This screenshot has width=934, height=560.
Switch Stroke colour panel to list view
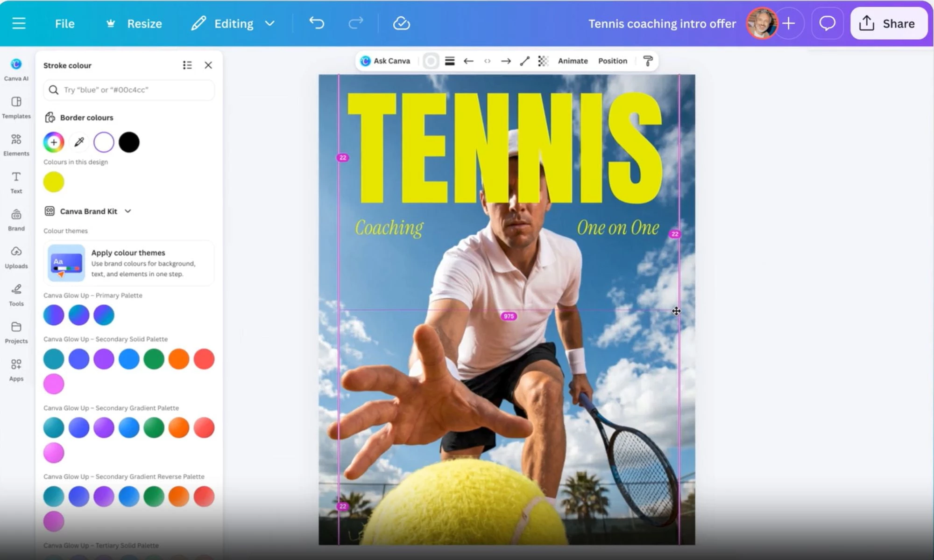pyautogui.click(x=187, y=65)
